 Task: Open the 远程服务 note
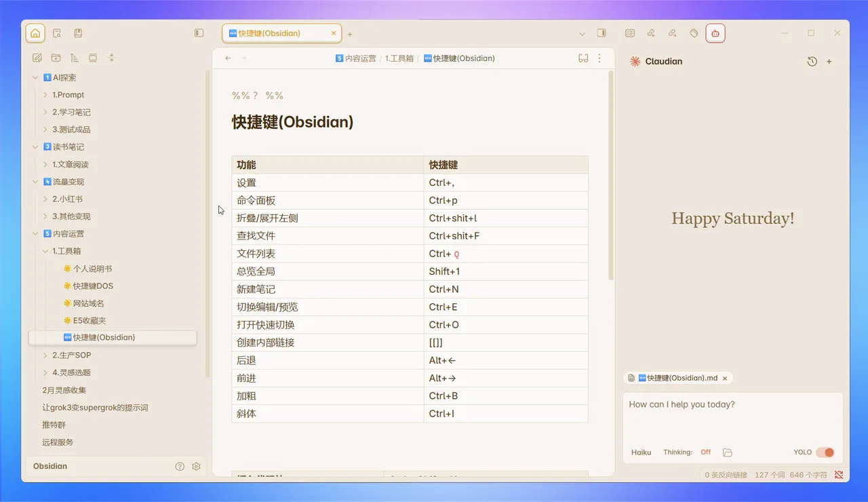58,442
